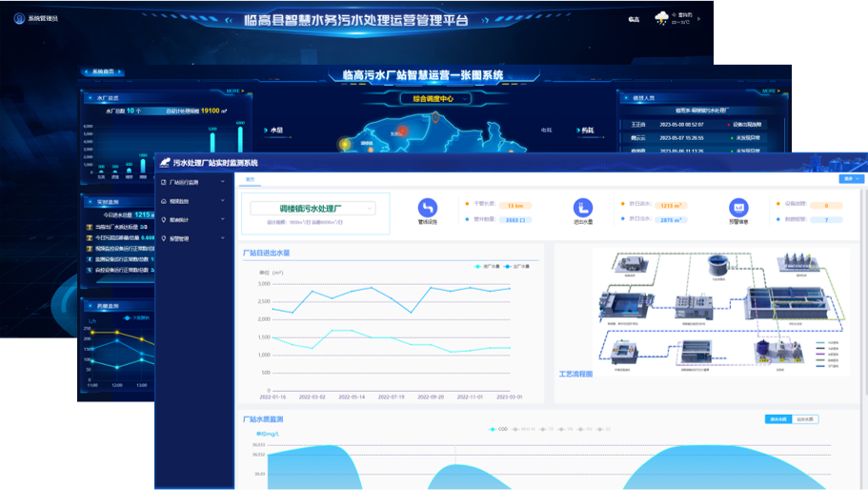Toggle 出厂水量 series in chart legend
This screenshot has width=868, height=490.
(x=518, y=266)
